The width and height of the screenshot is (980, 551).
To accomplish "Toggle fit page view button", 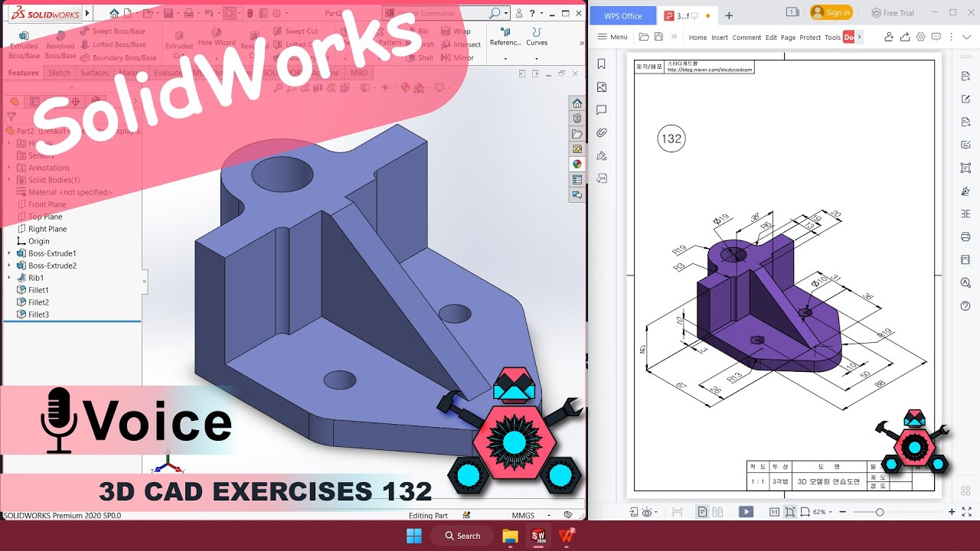I will pyautogui.click(x=789, y=512).
